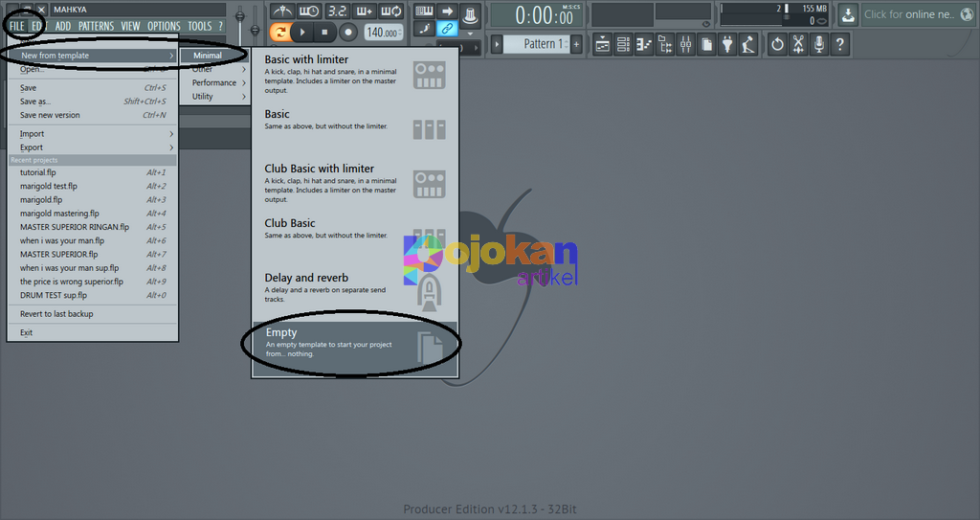Viewport: 980px width, 520px height.
Task: Choose the Basic with limiter template
Action: click(x=354, y=75)
